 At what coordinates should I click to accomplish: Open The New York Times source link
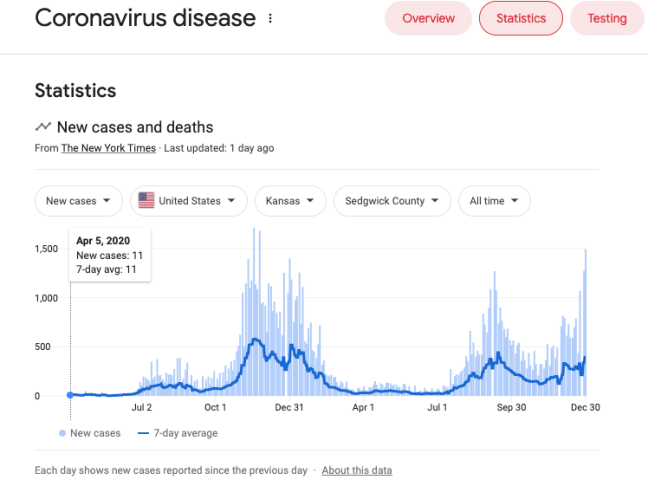click(108, 148)
